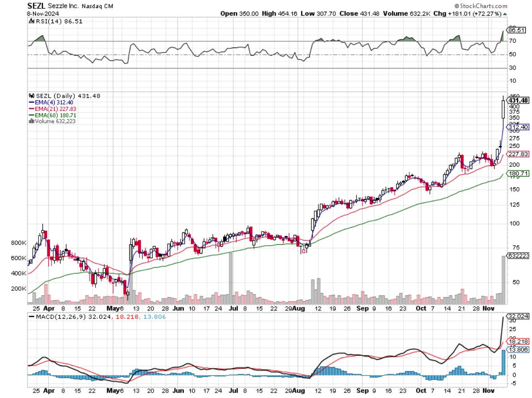The height and width of the screenshot is (398, 532).
Task: Click the 632223 volume tag on right axis
Action: (x=518, y=256)
